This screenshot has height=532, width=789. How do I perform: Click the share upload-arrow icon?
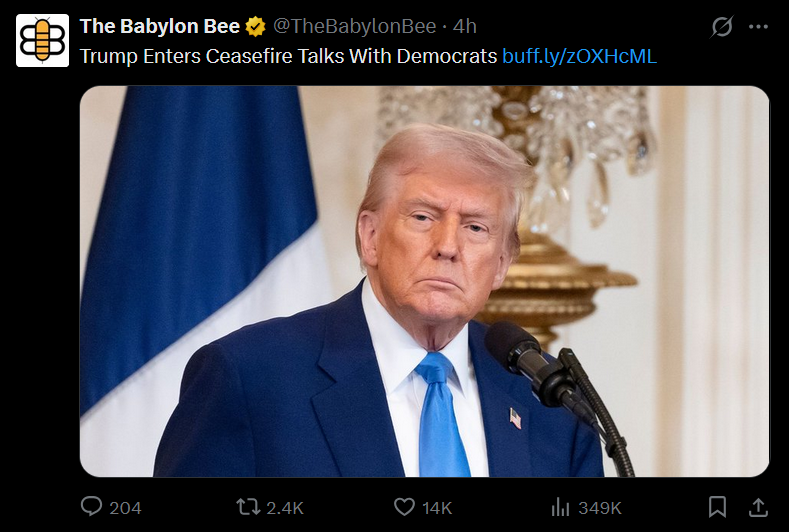pyautogui.click(x=758, y=507)
